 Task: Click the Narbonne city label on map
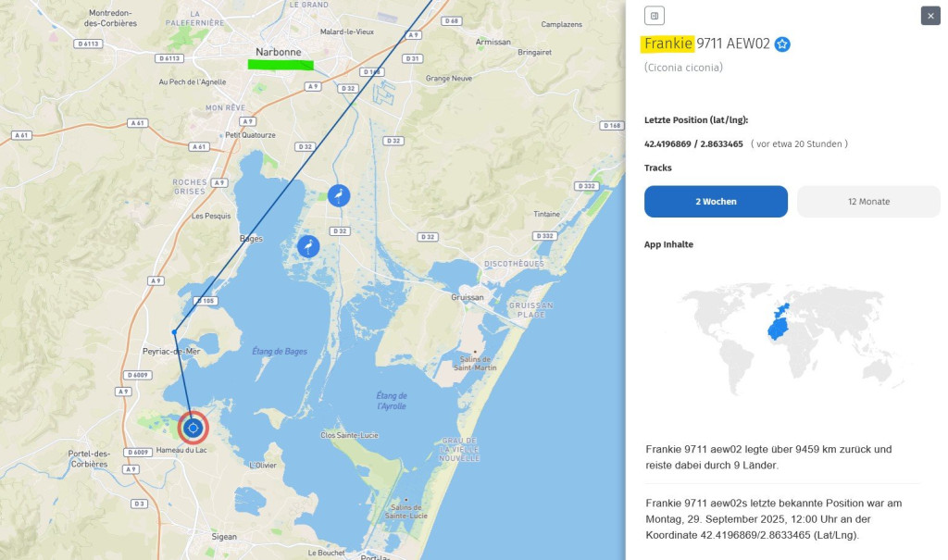[279, 53]
